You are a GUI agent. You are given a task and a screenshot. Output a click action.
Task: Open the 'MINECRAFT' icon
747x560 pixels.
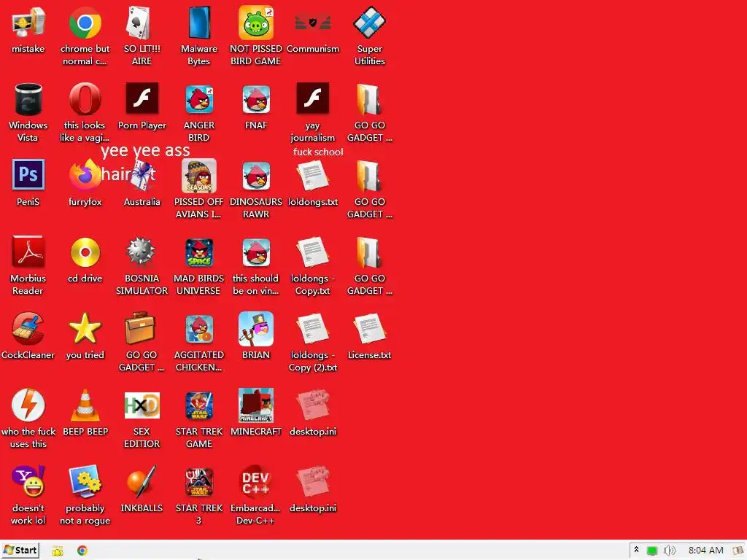click(x=256, y=405)
